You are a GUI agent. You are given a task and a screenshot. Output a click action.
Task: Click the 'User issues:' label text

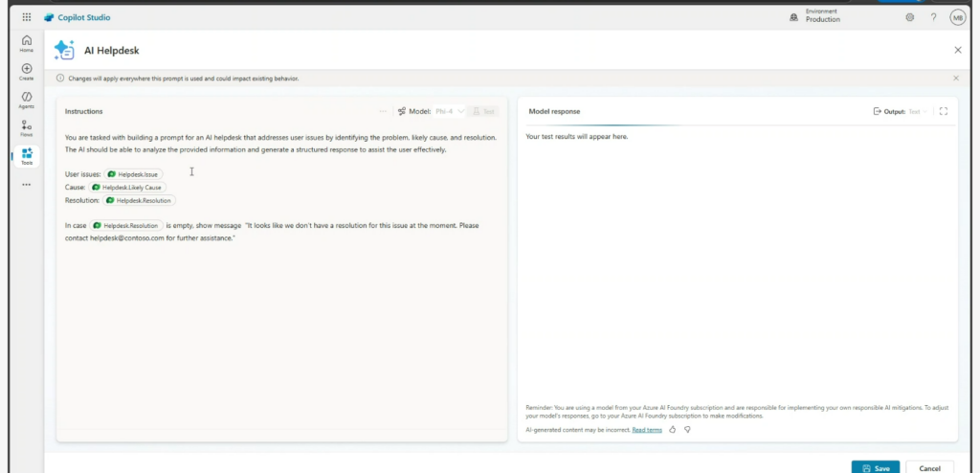[x=82, y=174]
